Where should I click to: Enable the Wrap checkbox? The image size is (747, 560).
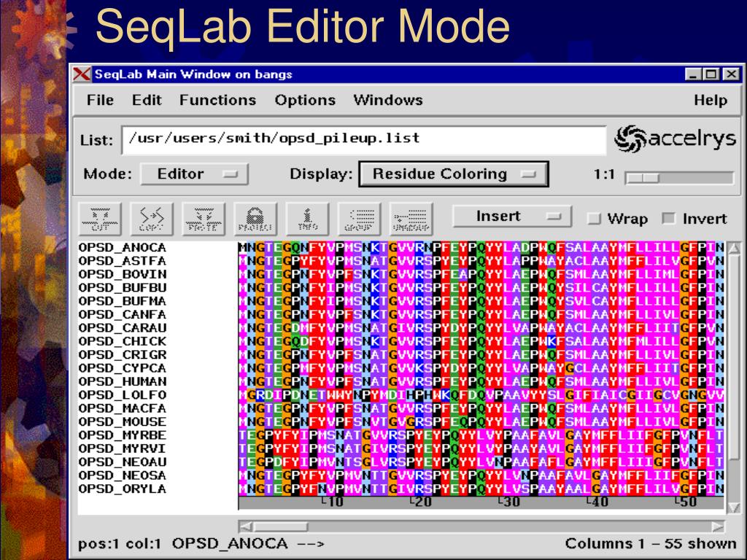594,219
